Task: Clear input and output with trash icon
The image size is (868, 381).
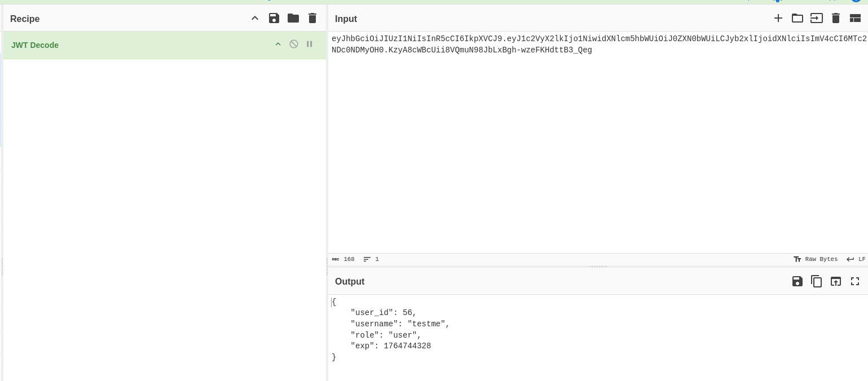Action: click(836, 18)
